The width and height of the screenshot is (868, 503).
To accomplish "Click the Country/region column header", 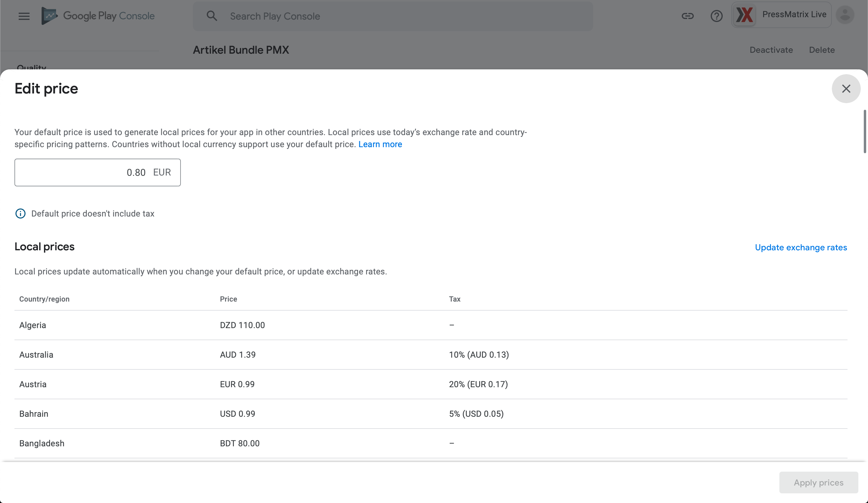I will (x=44, y=299).
